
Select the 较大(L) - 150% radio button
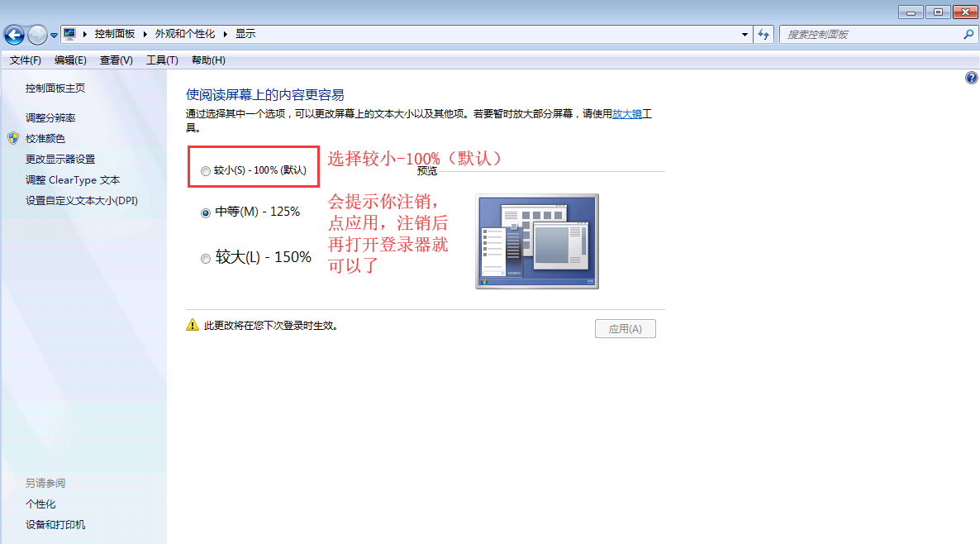pos(206,259)
